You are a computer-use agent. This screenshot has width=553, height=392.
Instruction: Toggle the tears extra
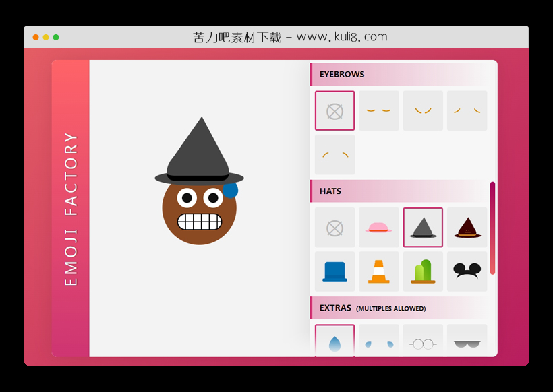tap(378, 342)
